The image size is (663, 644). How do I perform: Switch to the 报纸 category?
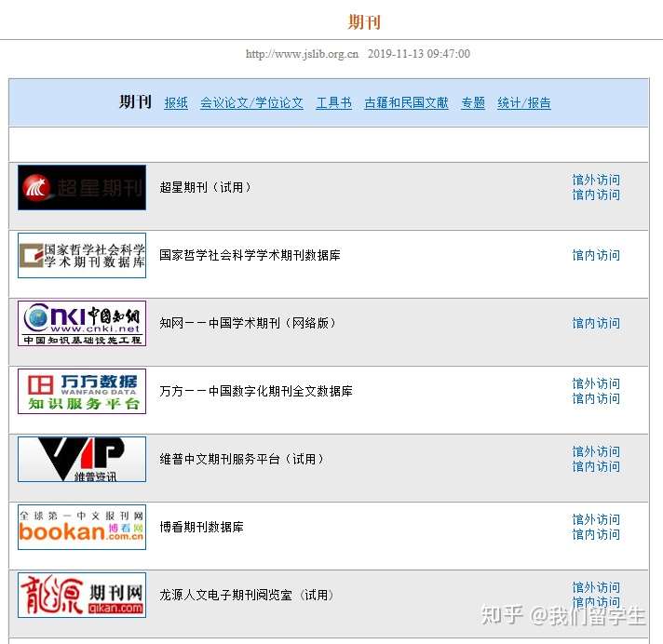[x=176, y=102]
